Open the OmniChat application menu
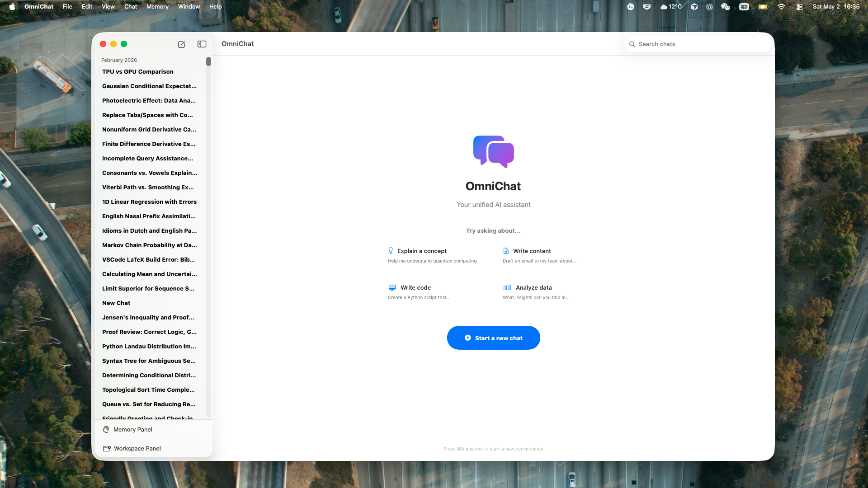 tap(39, 7)
